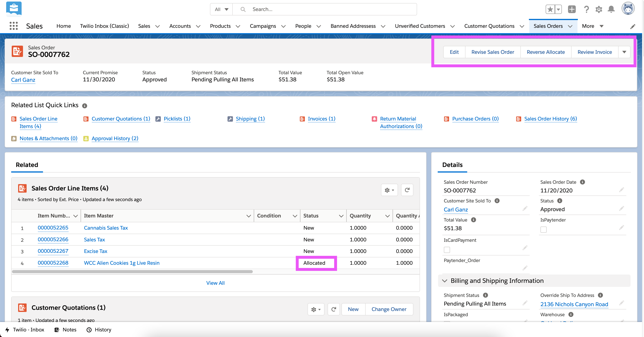Click the Total Value info icon
The image size is (644, 337).
tap(474, 220)
